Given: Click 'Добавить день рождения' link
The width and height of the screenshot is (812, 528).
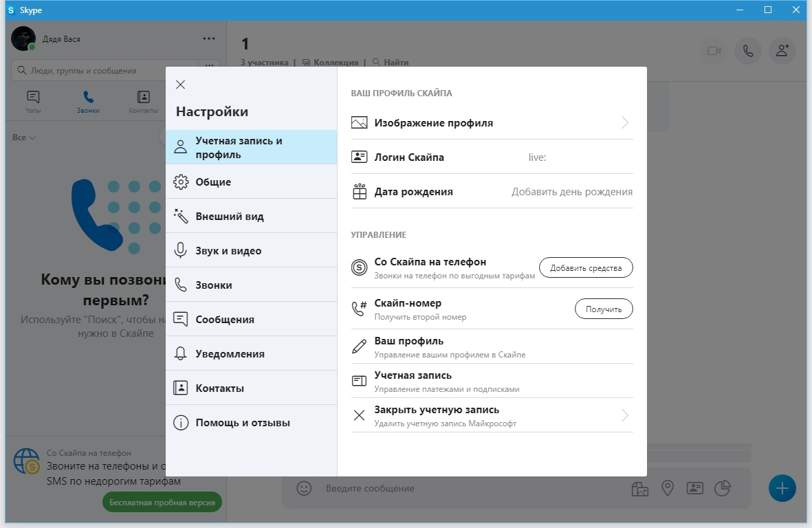Looking at the screenshot, I should [x=572, y=192].
